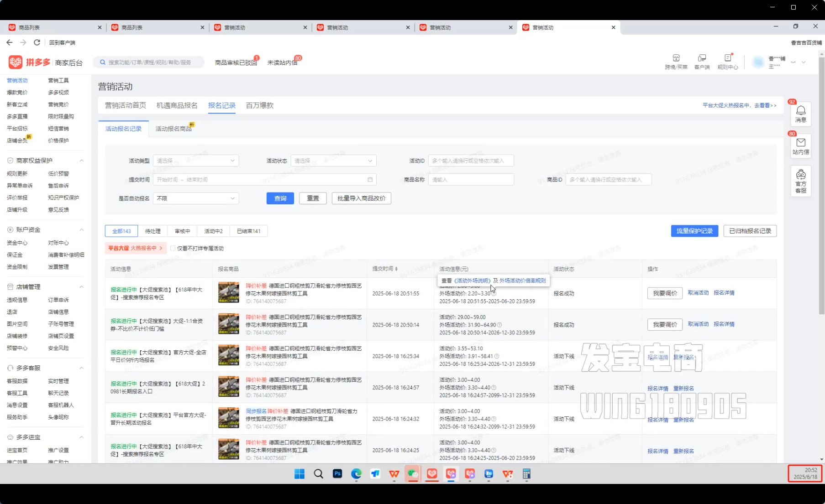Check the 仅看不打烊专属活动 checkbox
The height and width of the screenshot is (504, 825).
click(x=173, y=249)
